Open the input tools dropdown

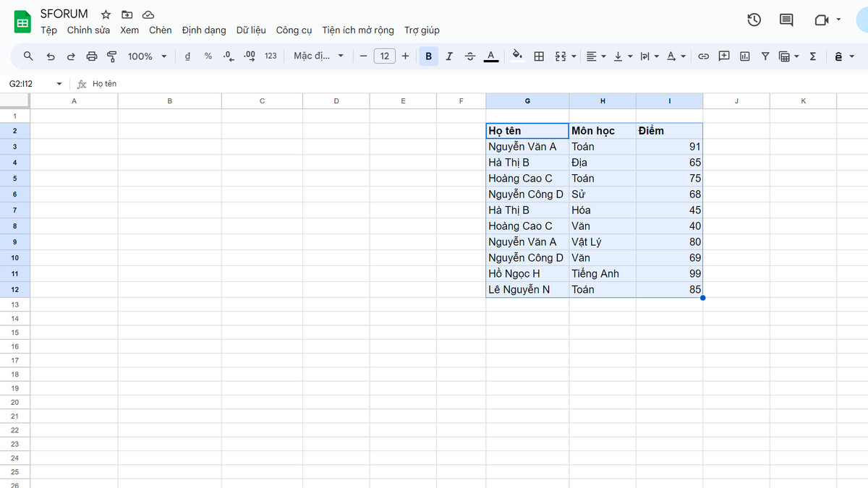(843, 56)
